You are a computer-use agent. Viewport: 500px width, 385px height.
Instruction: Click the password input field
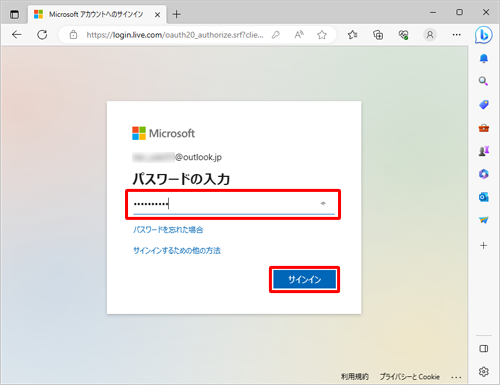233,204
